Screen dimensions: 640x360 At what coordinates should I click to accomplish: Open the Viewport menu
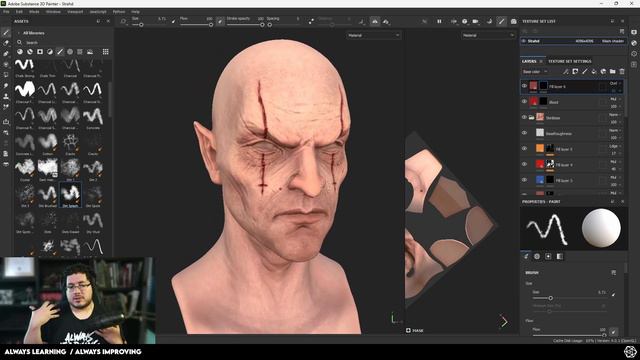[75, 12]
